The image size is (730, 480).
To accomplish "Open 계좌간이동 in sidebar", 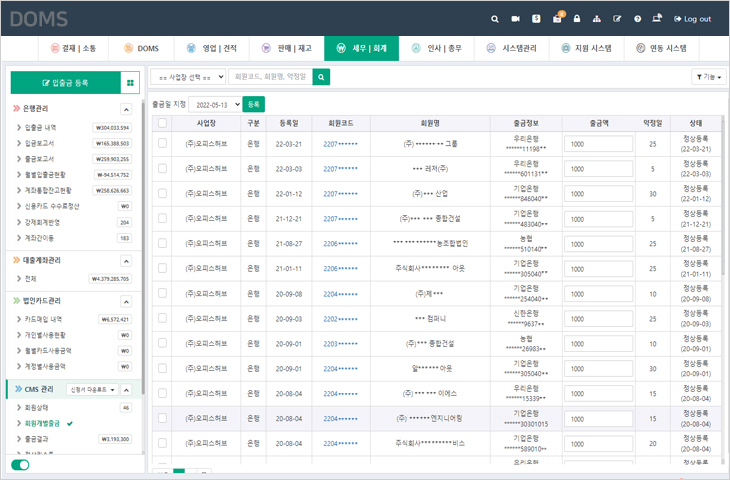I will (x=39, y=238).
